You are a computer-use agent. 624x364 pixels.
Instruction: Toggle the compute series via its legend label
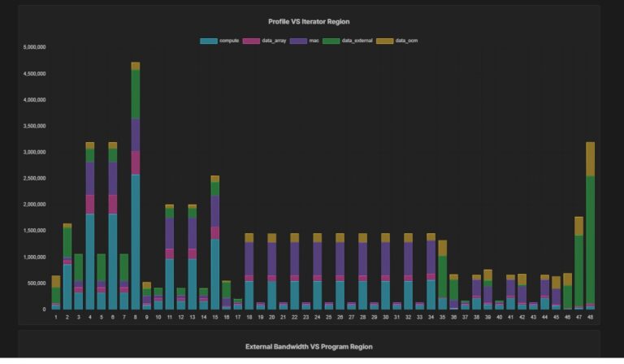pyautogui.click(x=228, y=41)
